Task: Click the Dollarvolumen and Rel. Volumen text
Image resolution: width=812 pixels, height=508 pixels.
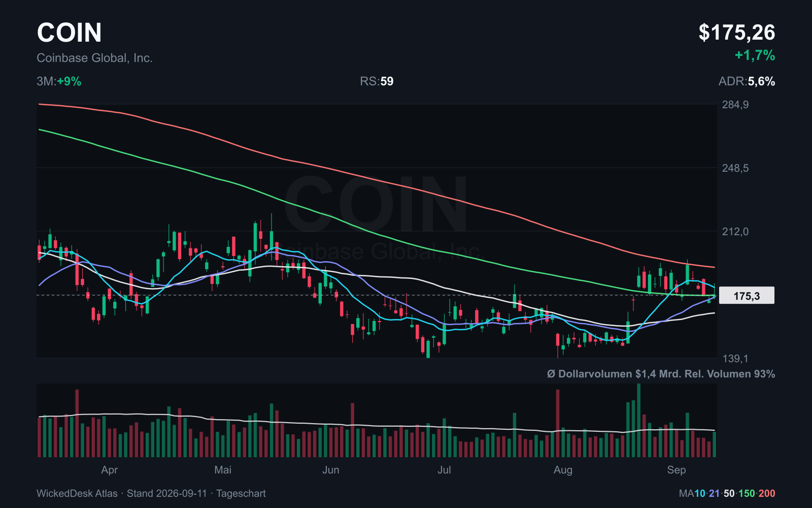Action: (661, 374)
